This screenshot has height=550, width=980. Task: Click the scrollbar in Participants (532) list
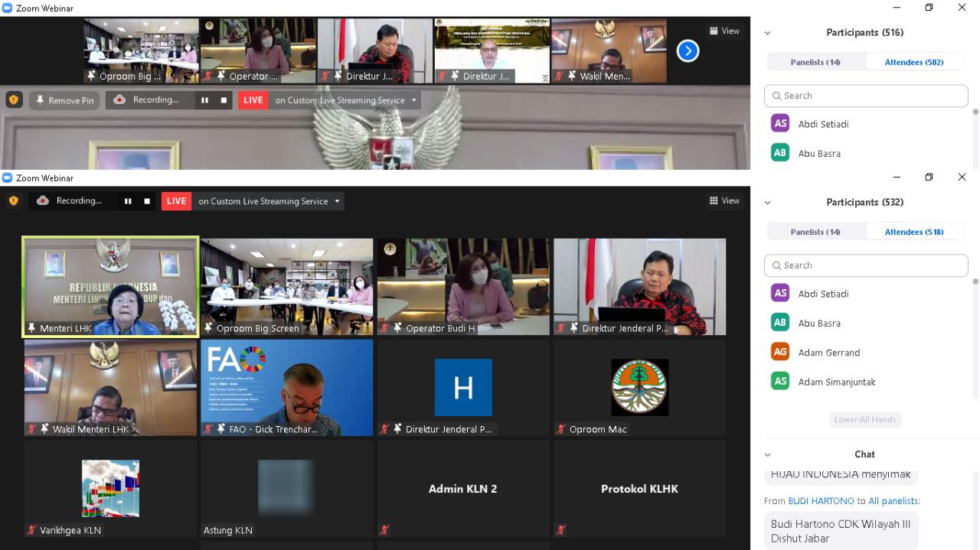[975, 282]
